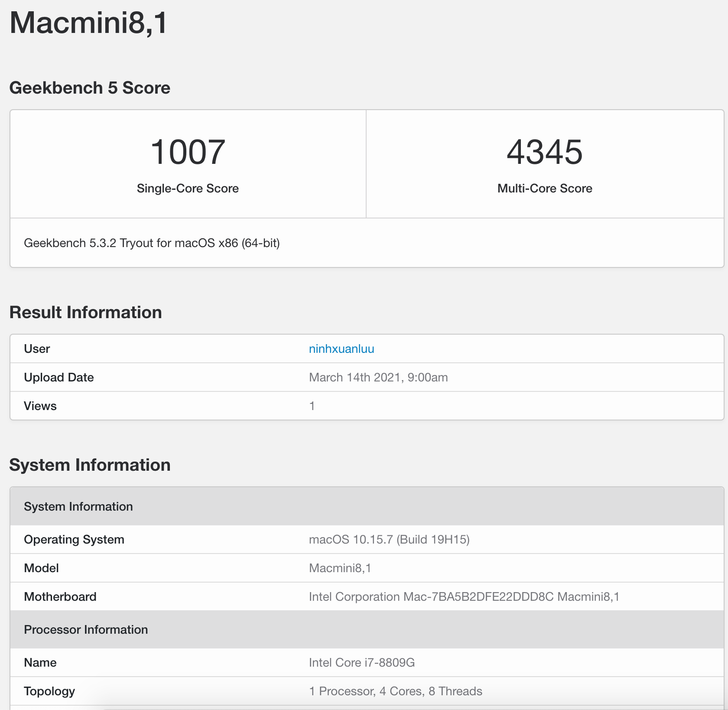728x710 pixels.
Task: Click the multi-core score value 4345
Action: click(x=545, y=152)
